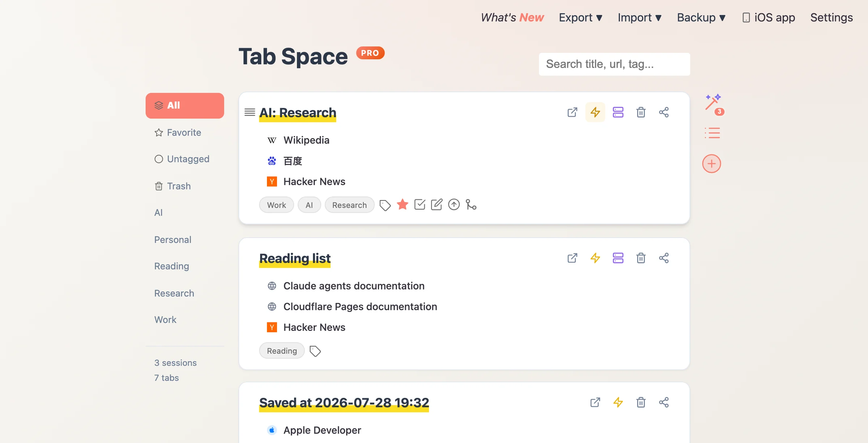This screenshot has width=868, height=443.
Task: Click the up-arrow circle icon on AI: Research
Action: (x=454, y=204)
